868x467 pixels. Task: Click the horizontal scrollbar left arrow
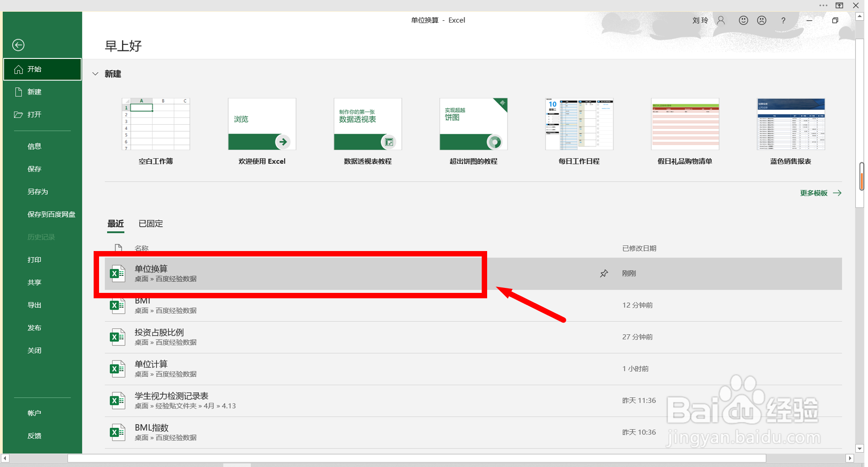click(5, 458)
